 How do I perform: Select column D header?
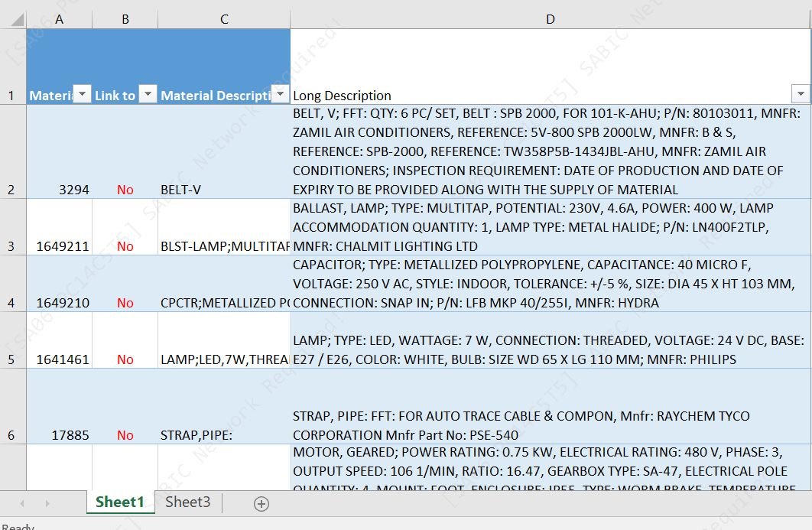[x=550, y=20]
